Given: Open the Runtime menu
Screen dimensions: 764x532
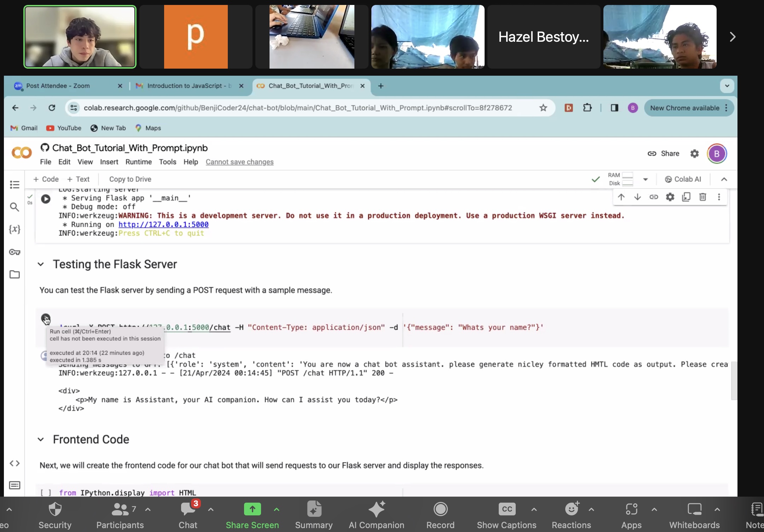Looking at the screenshot, I should click(138, 162).
